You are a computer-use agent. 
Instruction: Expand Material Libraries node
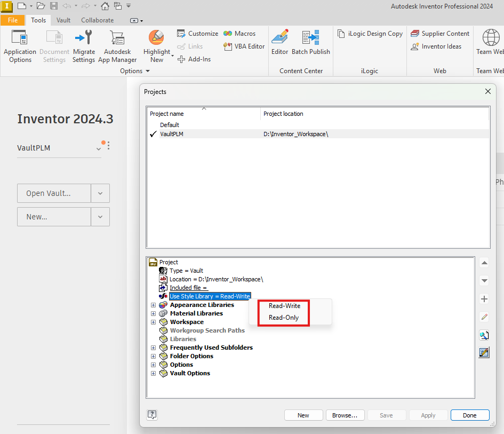(x=153, y=313)
